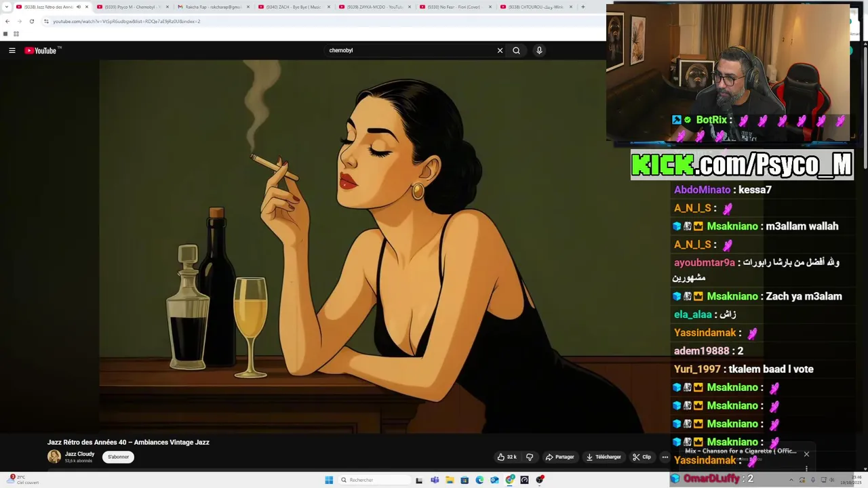Expand the tab search dropdown arrow
868x488 pixels.
pos(5,7)
